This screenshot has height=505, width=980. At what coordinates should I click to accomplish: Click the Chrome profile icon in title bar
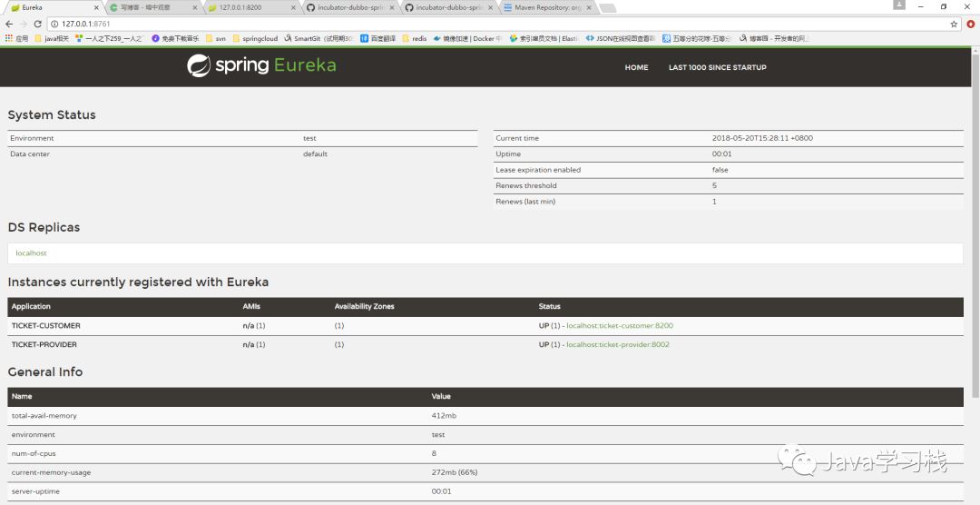tap(898, 5)
